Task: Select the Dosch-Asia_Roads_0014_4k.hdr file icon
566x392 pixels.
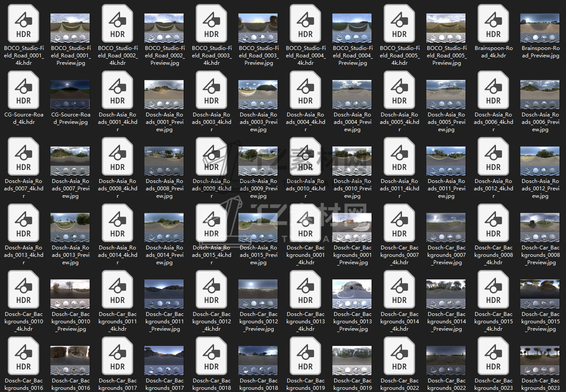Action: [x=117, y=223]
